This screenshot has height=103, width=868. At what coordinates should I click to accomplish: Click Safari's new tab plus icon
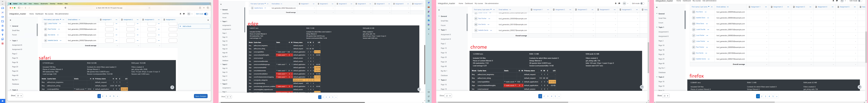click(204, 8)
